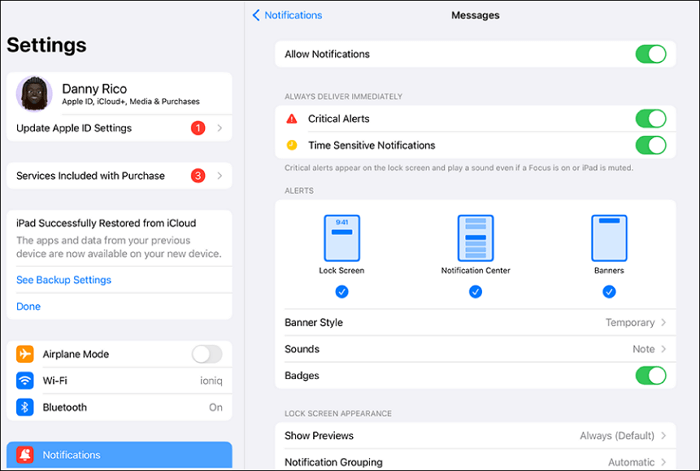Image resolution: width=700 pixels, height=471 pixels.
Task: Enable the Airplane Mode switch
Action: click(x=207, y=354)
